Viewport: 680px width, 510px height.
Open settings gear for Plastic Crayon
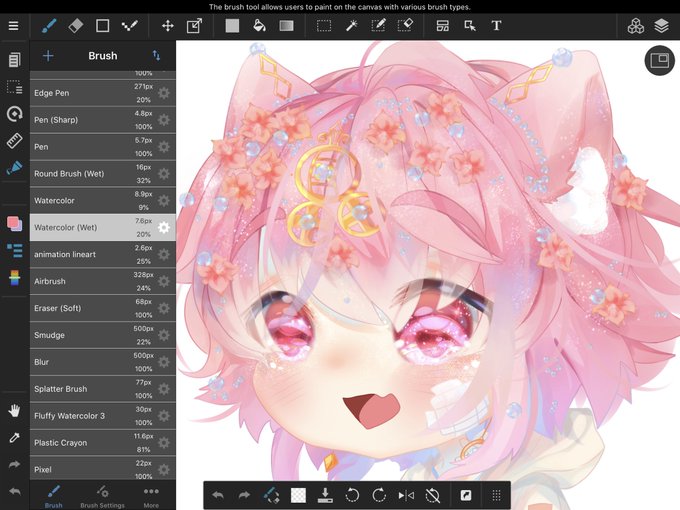[163, 442]
